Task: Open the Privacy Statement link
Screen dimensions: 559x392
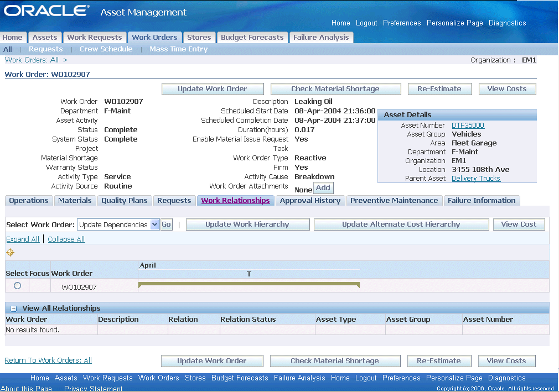Action: [94, 389]
